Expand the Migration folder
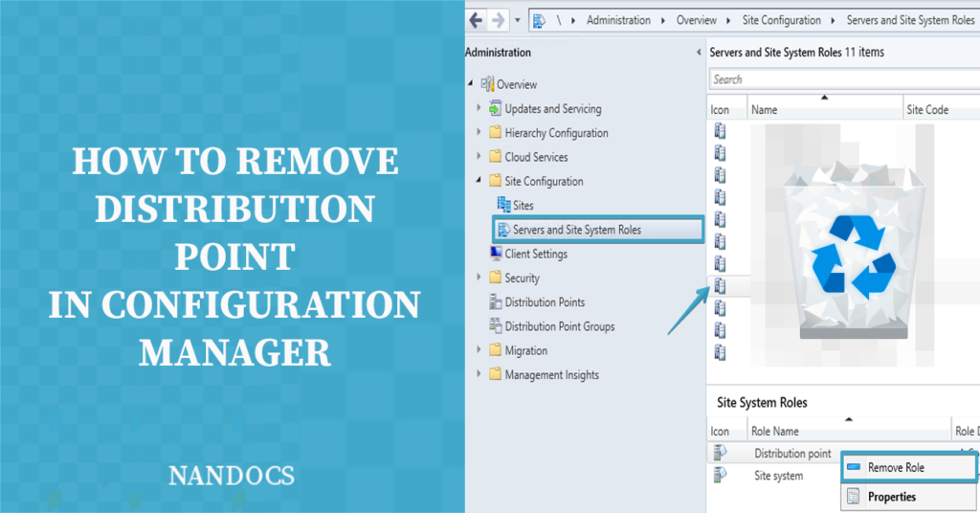 [479, 349]
